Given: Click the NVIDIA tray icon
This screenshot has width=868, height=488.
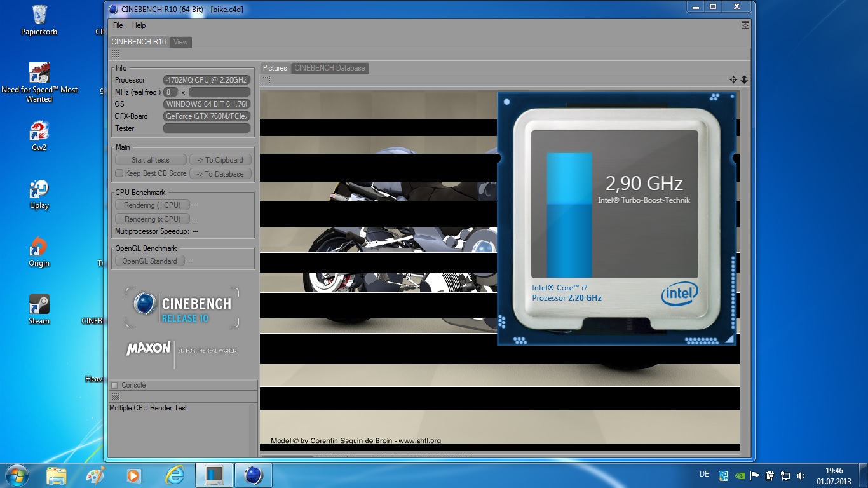Looking at the screenshot, I should [740, 475].
